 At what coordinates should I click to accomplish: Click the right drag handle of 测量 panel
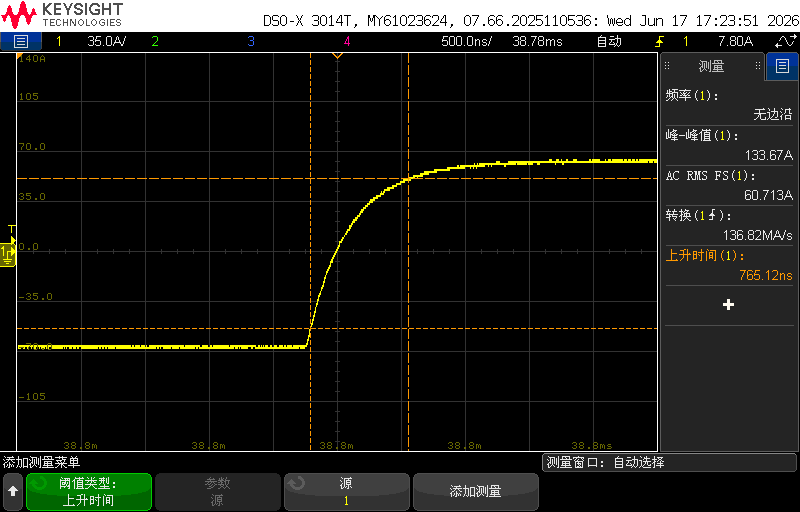(758, 66)
